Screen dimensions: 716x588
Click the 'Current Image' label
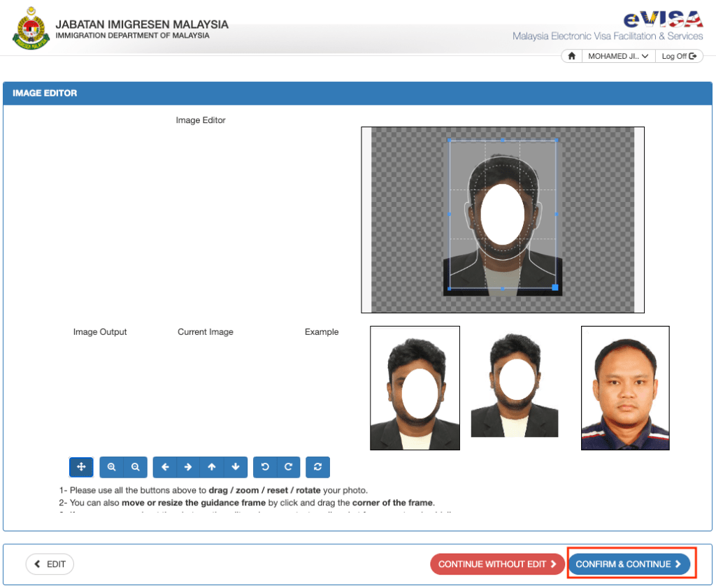click(x=206, y=332)
